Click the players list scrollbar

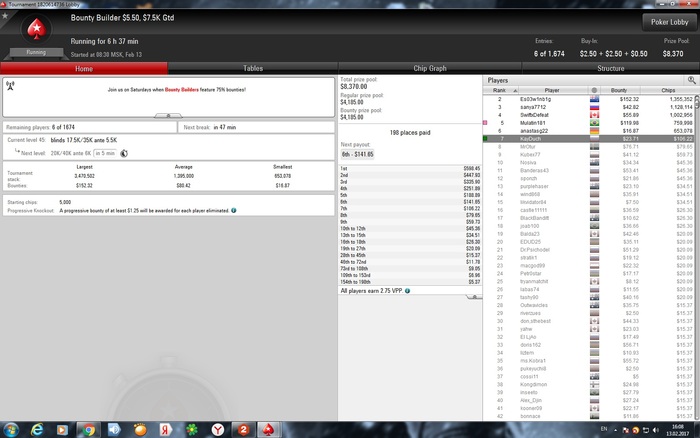(697, 258)
